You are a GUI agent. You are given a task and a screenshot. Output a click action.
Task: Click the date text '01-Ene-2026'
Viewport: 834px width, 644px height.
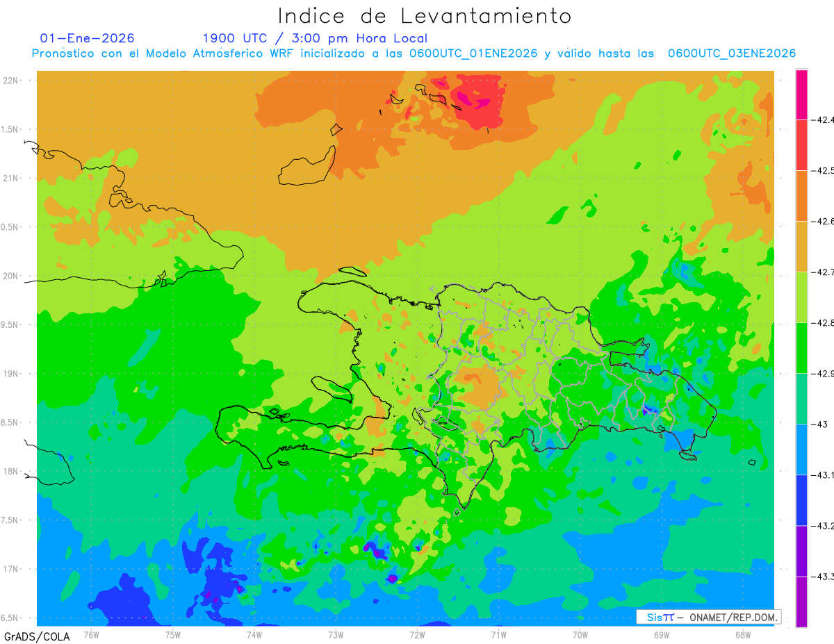point(88,38)
